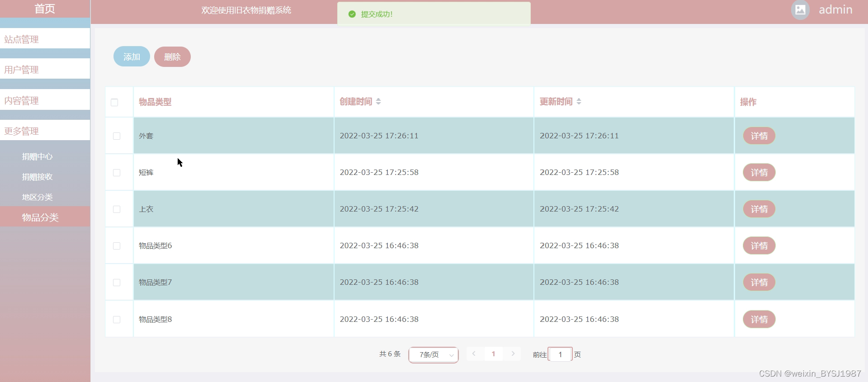The width and height of the screenshot is (868, 382).
Task: Select the 物品分类 submenu item
Action: pos(45,217)
